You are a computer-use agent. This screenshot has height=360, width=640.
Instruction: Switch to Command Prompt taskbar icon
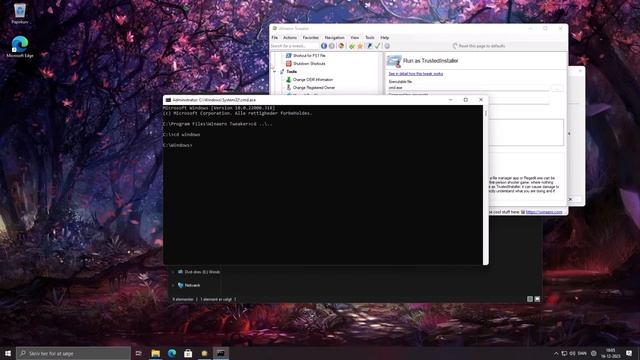220,353
